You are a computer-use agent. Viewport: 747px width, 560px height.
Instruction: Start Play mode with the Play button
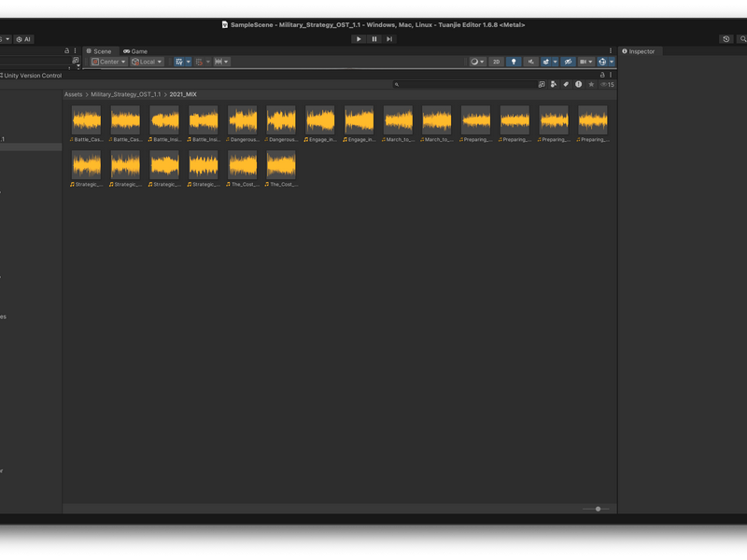359,39
